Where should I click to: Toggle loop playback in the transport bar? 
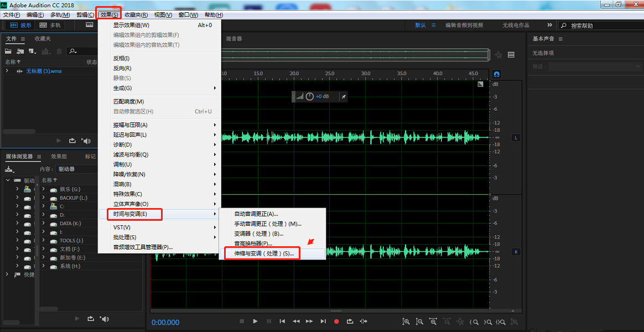[350, 321]
